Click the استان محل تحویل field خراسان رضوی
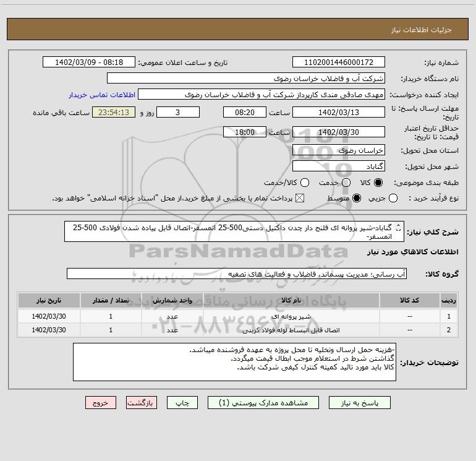Screen dimensions: 476x461 coord(339,150)
